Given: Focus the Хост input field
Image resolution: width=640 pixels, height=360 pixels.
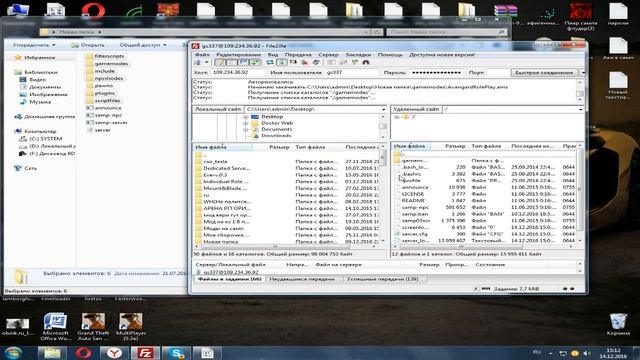Looking at the screenshot, I should click(x=237, y=73).
